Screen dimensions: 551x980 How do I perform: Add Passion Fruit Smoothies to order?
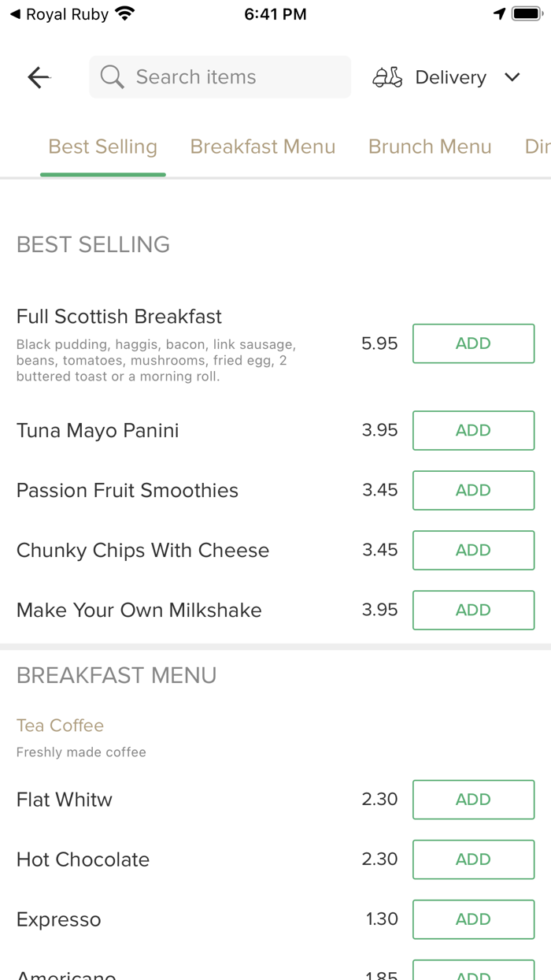[473, 490]
